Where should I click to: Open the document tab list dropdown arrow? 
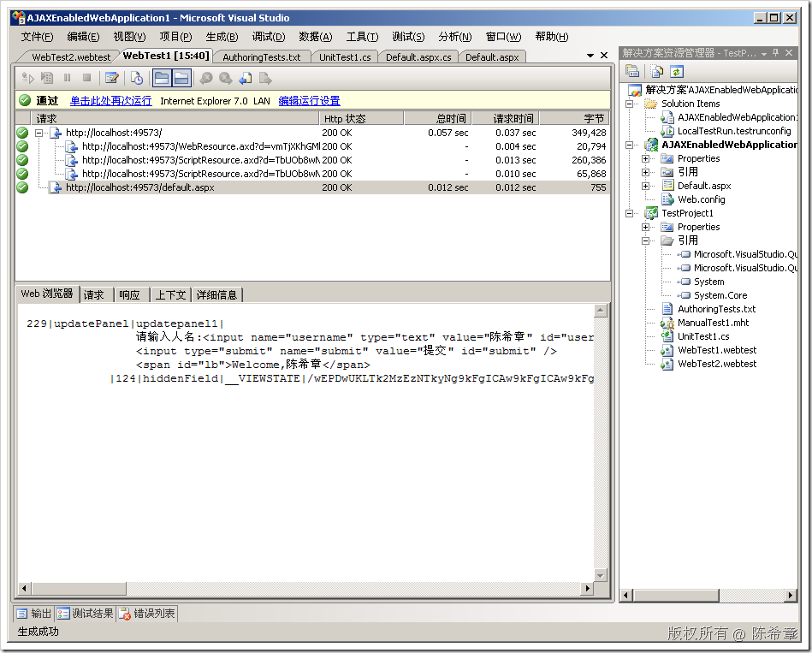pyautogui.click(x=590, y=56)
